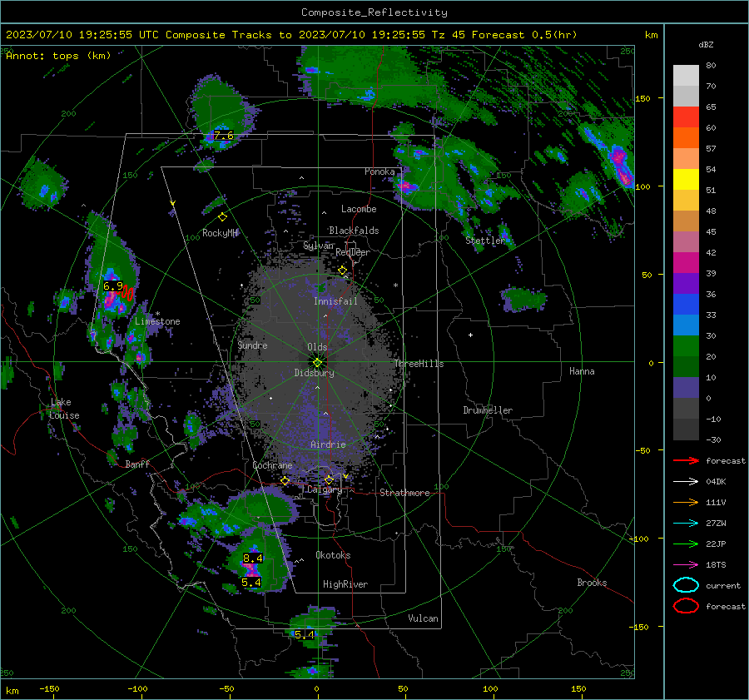Click the Banff town label
Image resolution: width=749 pixels, height=700 pixels.
point(137,464)
